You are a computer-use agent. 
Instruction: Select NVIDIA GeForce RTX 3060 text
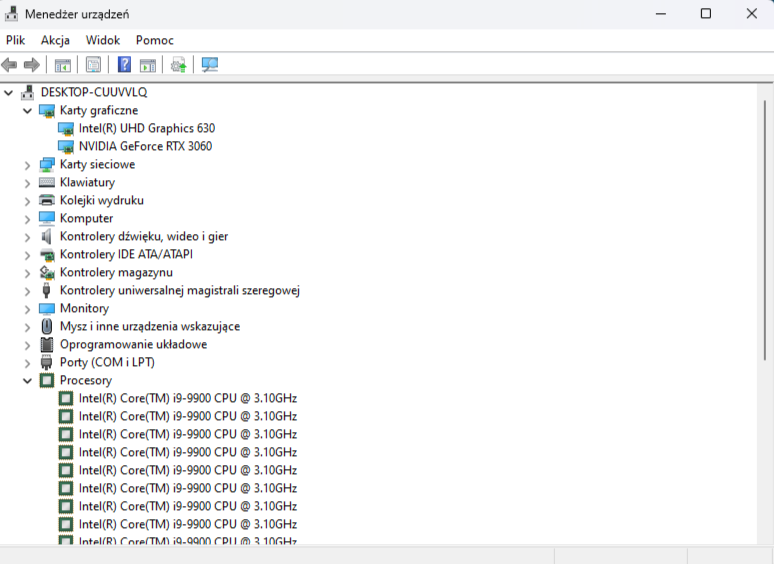click(x=145, y=146)
